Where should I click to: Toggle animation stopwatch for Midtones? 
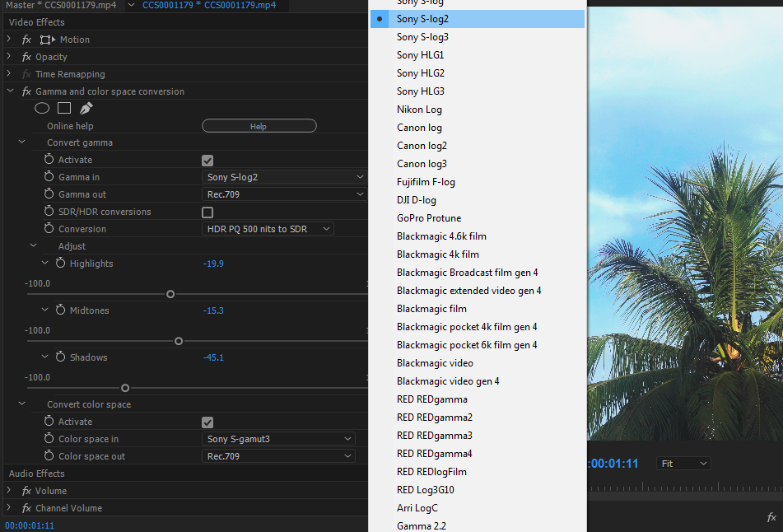(x=60, y=310)
